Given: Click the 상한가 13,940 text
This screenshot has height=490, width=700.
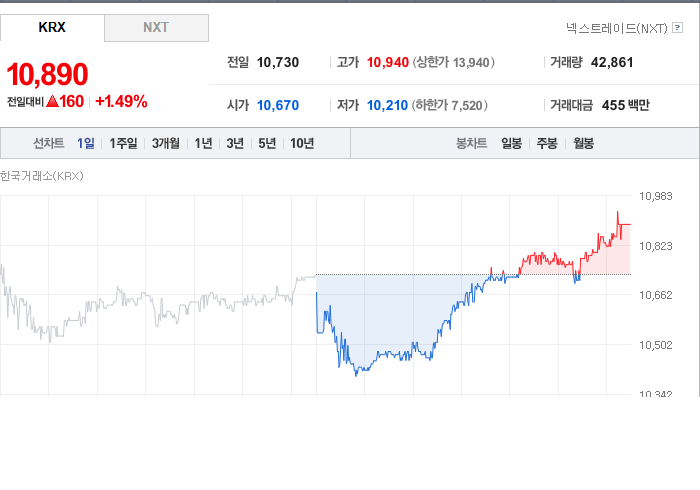Looking at the screenshot, I should [453, 62].
